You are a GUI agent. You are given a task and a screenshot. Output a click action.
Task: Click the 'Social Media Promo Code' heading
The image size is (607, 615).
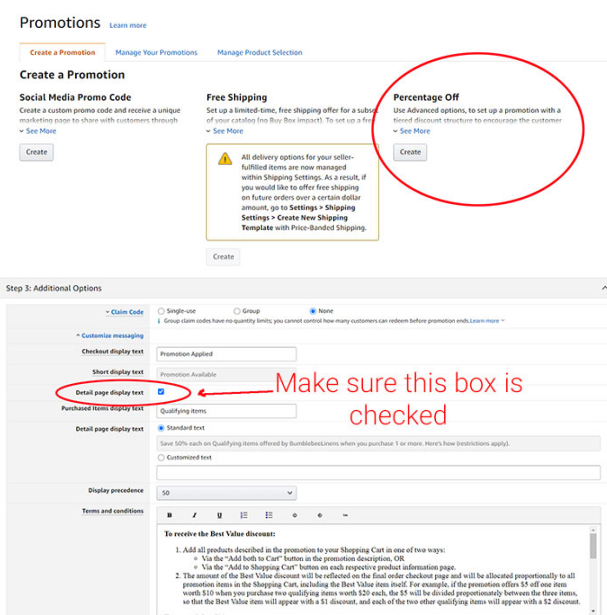pyautogui.click(x=75, y=97)
